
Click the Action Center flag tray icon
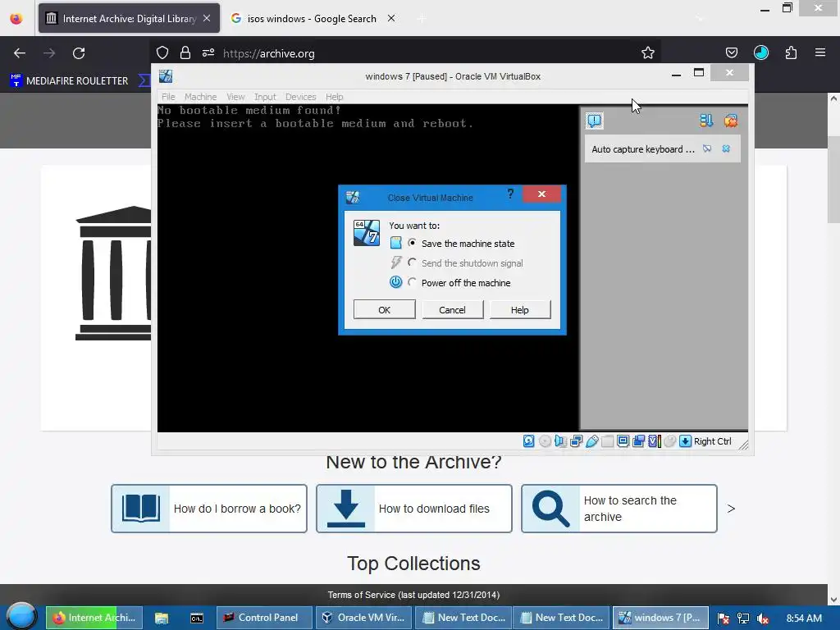[724, 619]
